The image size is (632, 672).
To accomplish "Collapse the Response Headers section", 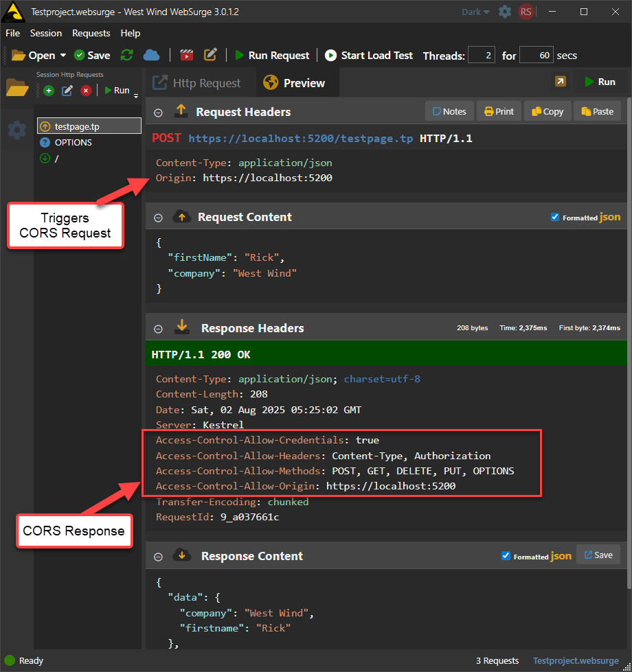I will pos(158,329).
